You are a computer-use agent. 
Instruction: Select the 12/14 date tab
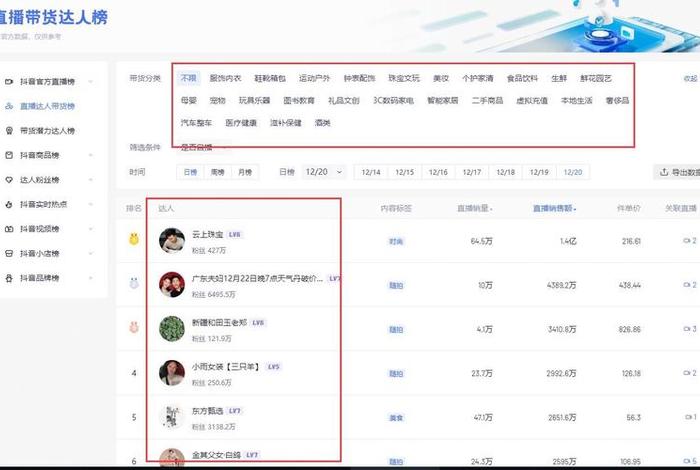371,172
